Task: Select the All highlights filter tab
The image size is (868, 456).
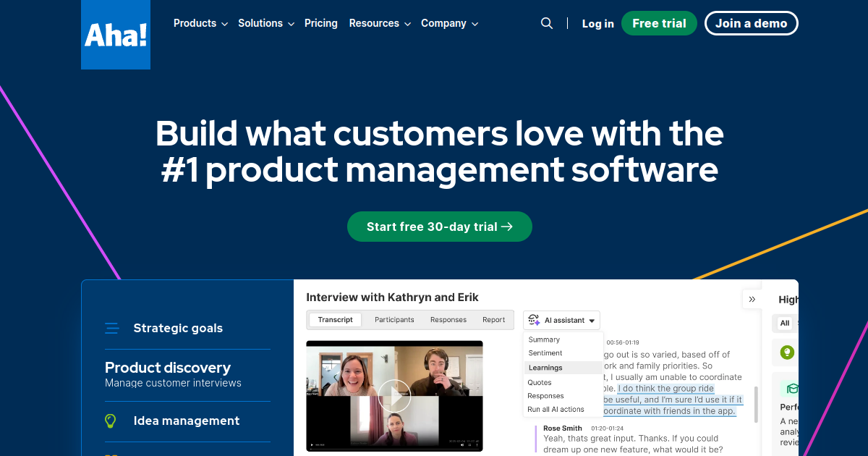Action: coord(785,324)
